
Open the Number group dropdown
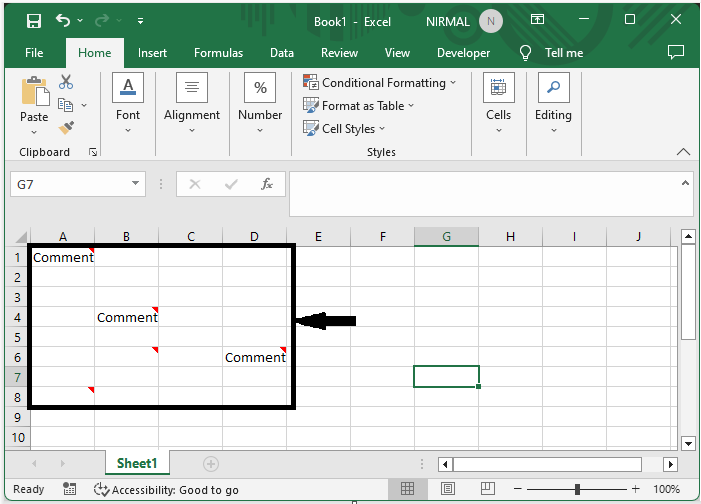pos(260,104)
